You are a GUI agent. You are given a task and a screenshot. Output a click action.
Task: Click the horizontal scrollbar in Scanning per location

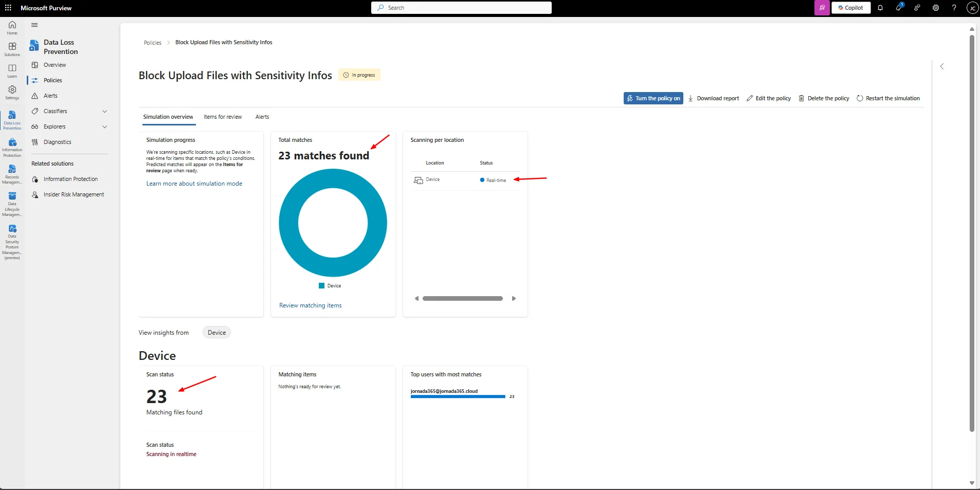coord(463,298)
